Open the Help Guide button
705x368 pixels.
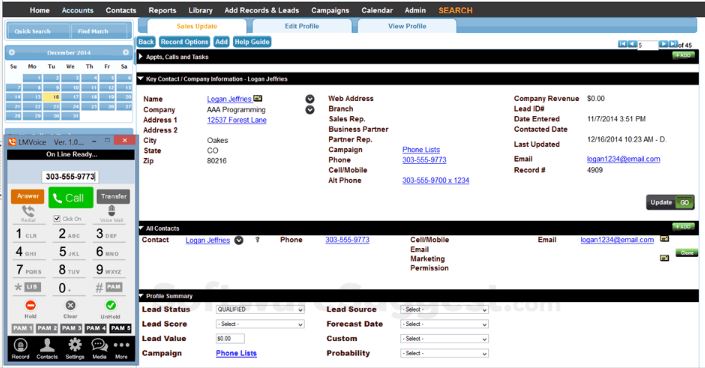[252, 42]
